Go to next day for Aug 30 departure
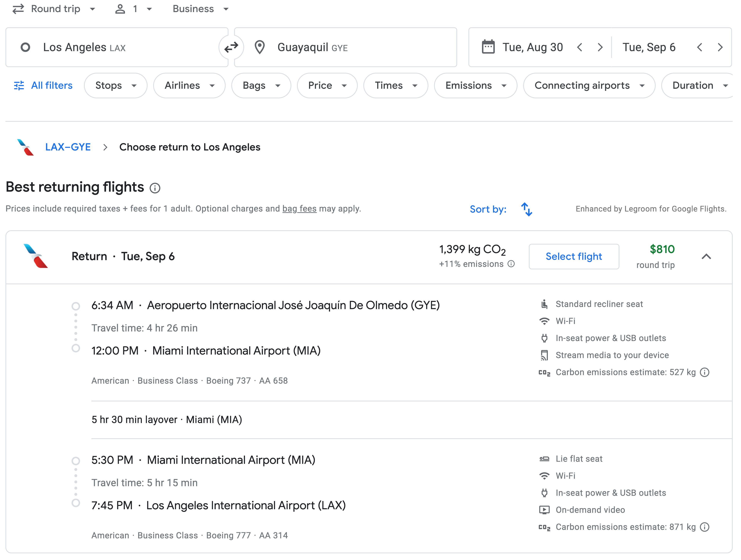 pyautogui.click(x=600, y=47)
